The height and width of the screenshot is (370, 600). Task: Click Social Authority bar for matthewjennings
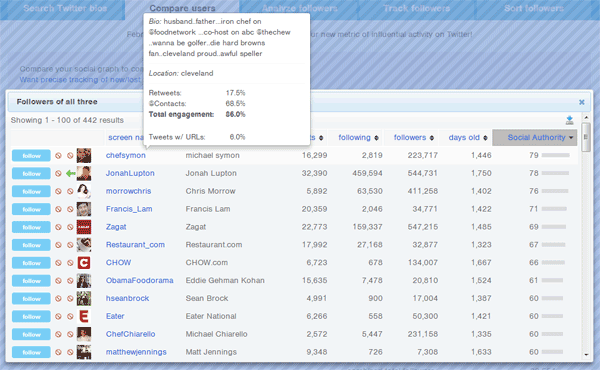[x=552, y=352]
